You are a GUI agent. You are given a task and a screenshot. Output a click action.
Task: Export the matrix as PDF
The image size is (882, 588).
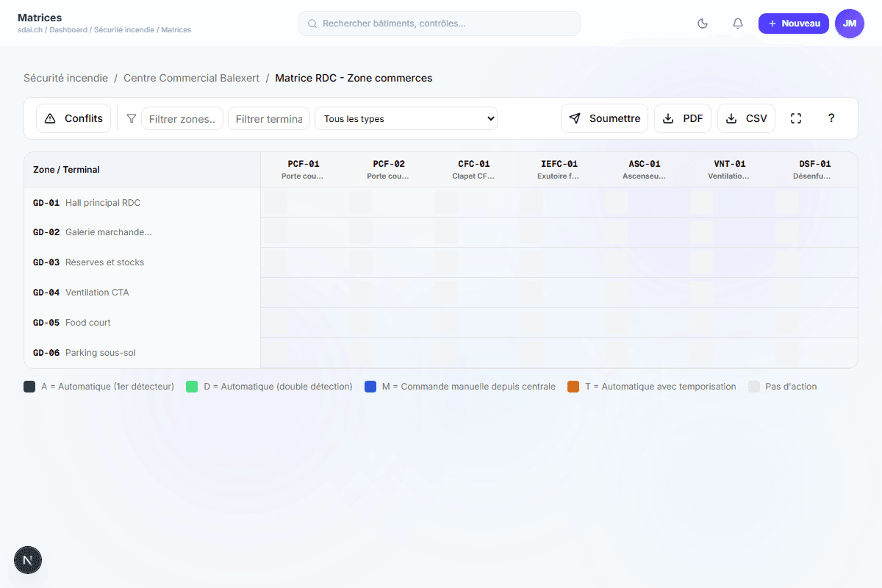coord(682,118)
